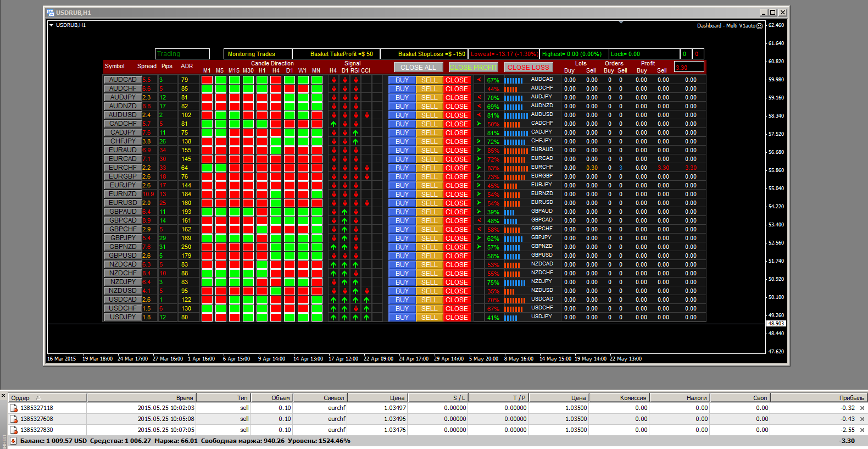This screenshot has height=449, width=868.
Task: Sort orders by the Тип column
Action: click(x=223, y=398)
